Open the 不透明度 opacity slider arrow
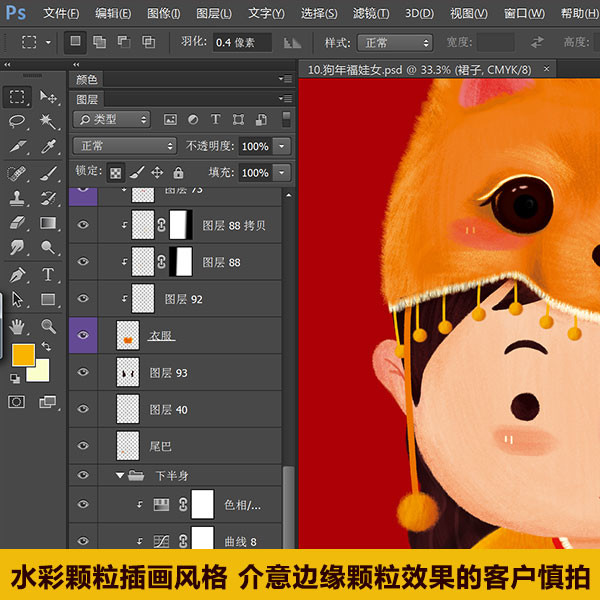This screenshot has height=600, width=600. click(282, 146)
